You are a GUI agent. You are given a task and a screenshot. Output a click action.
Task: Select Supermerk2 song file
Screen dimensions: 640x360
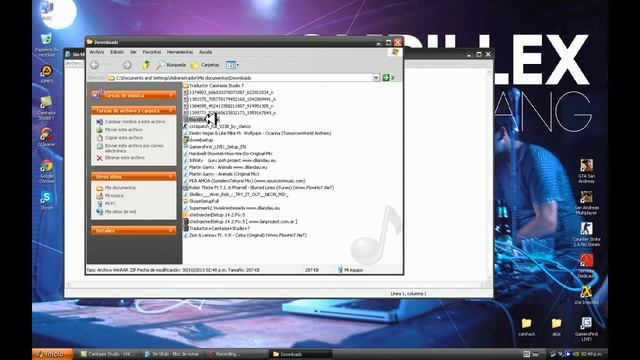[231, 208]
